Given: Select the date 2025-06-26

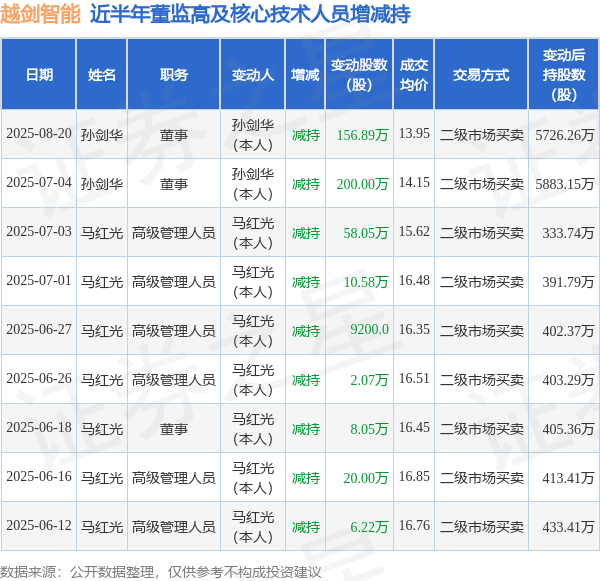Looking at the screenshot, I should pos(39,379).
